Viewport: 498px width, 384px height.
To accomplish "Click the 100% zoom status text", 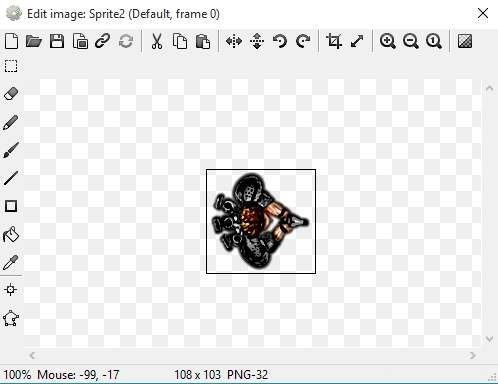I will tap(17, 375).
